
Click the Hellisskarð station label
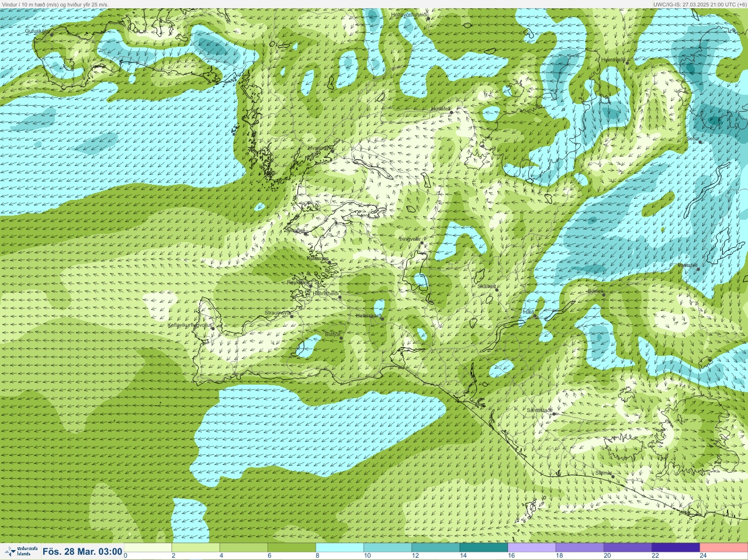click(368, 316)
